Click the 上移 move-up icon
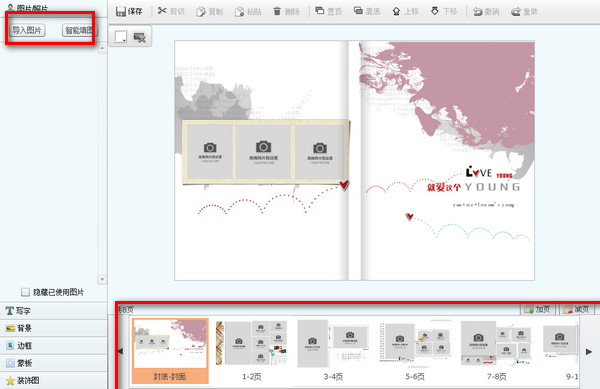 (x=396, y=11)
